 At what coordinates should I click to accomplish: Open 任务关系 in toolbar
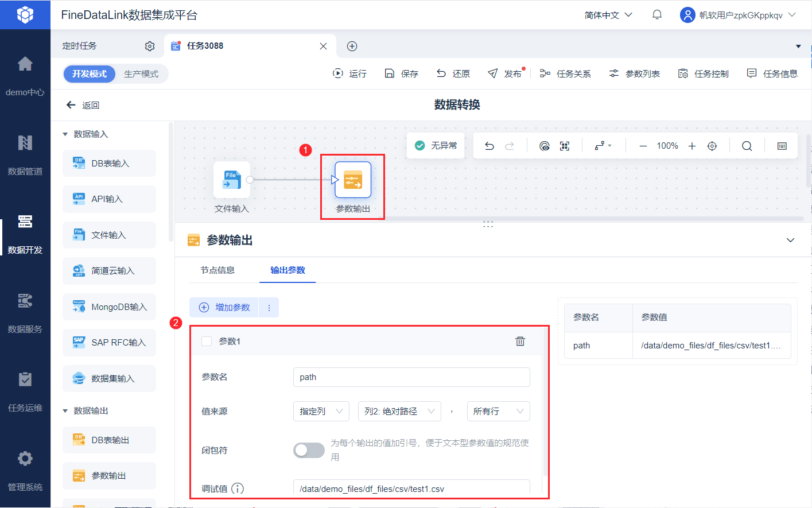[x=565, y=73]
